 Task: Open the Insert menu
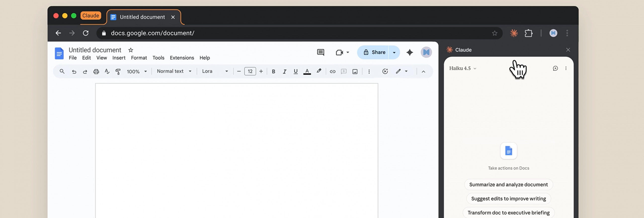[x=119, y=58]
